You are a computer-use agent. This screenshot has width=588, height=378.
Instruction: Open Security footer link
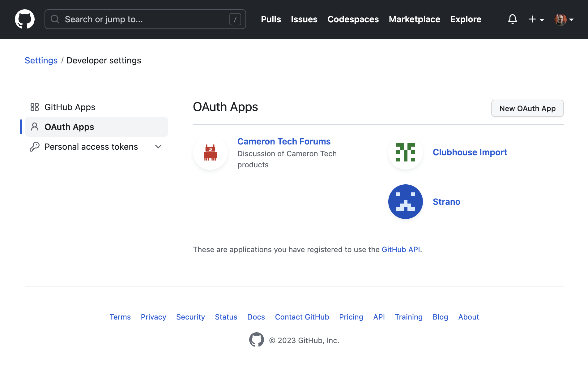click(190, 317)
